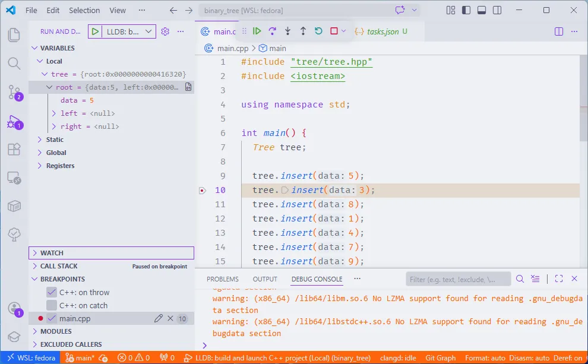Switch to the OUTPUT panel tab
588x364 pixels.
pyautogui.click(x=265, y=279)
